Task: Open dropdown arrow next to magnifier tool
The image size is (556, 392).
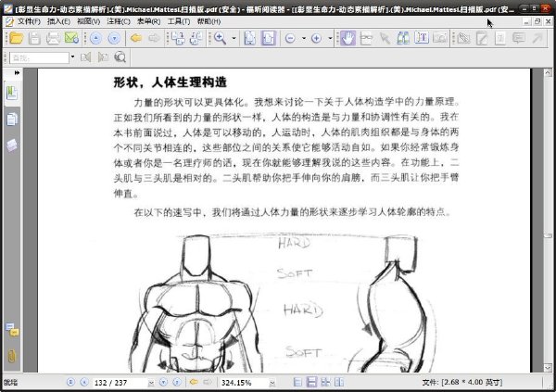Action: (x=234, y=38)
